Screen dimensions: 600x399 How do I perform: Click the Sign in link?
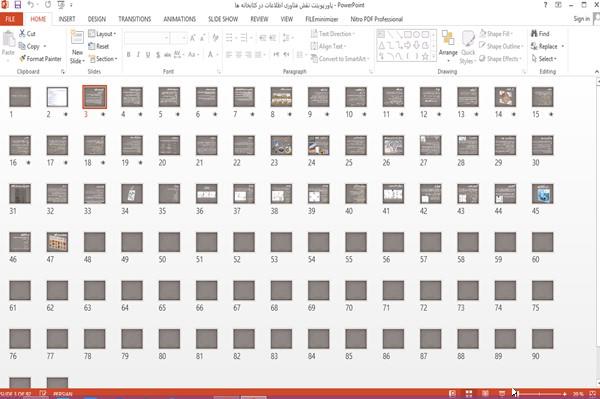tap(582, 19)
